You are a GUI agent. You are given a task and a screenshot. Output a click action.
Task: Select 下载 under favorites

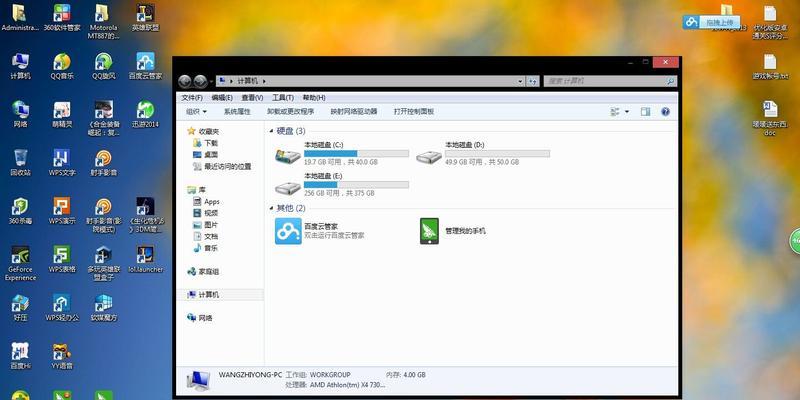pyautogui.click(x=205, y=143)
